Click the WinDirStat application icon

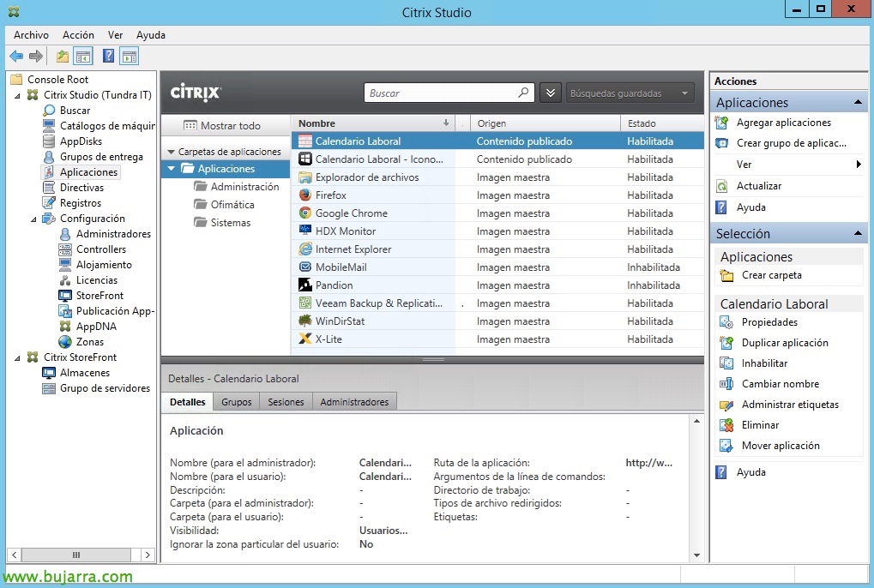click(x=305, y=321)
